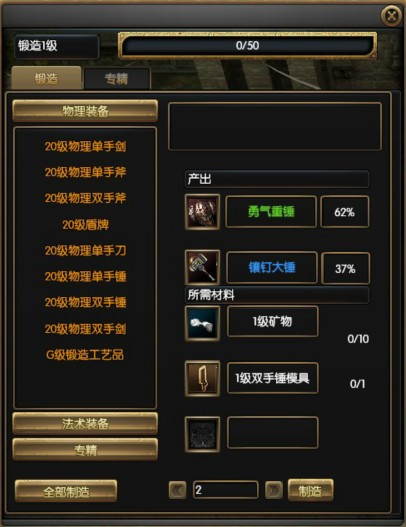Switch to the 专精 tab
Screen dimensions: 406x527
click(x=117, y=79)
